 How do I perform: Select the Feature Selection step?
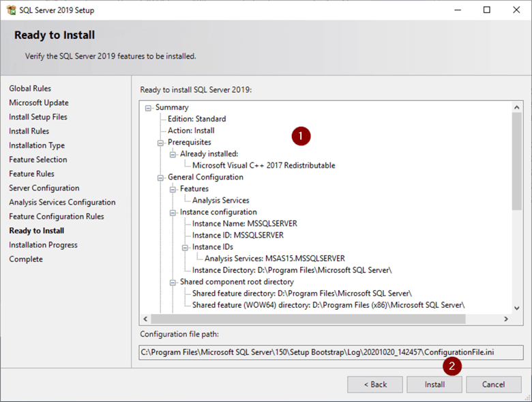point(38,160)
